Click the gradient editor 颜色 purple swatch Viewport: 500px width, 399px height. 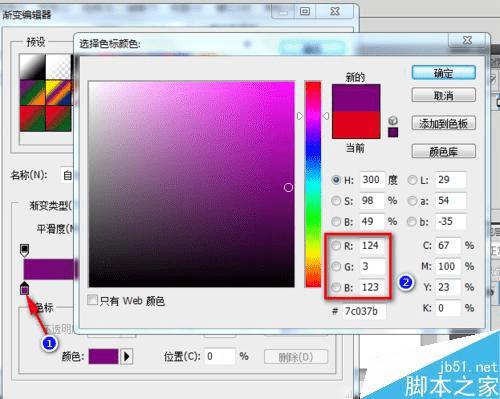coord(103,356)
